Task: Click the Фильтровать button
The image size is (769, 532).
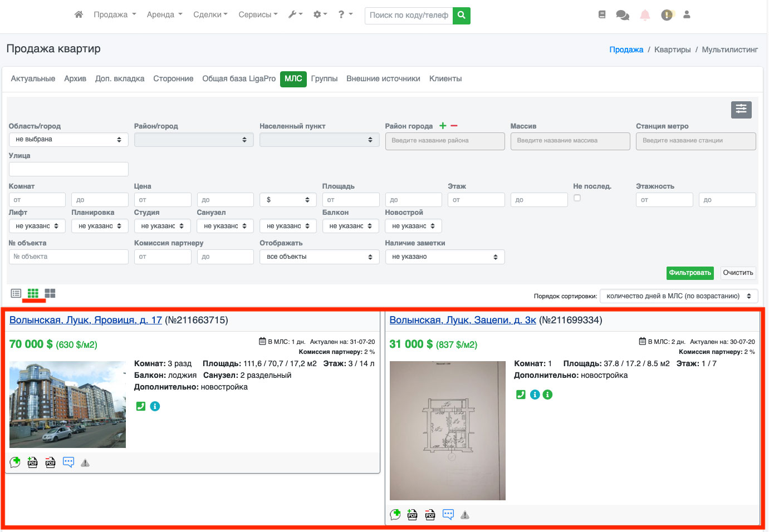Action: (x=689, y=273)
